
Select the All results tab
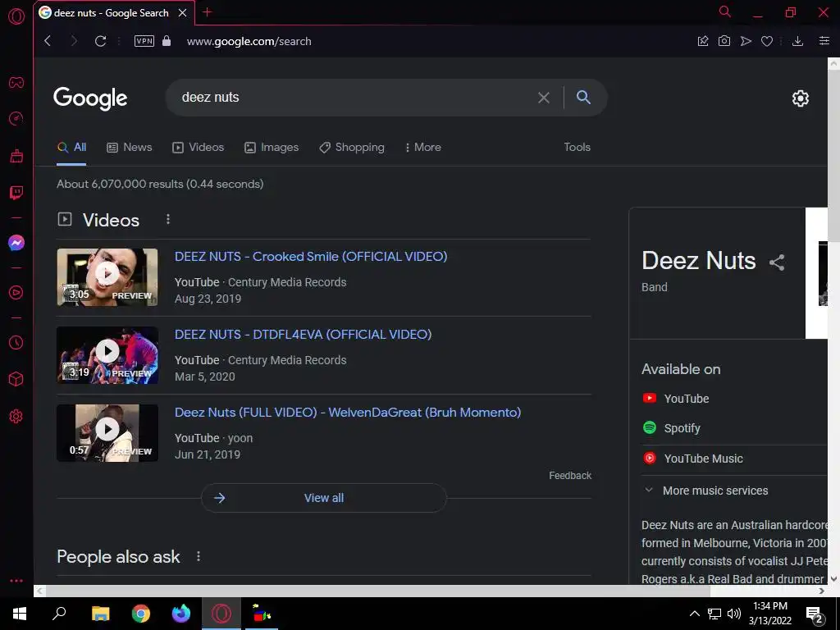[x=72, y=148]
